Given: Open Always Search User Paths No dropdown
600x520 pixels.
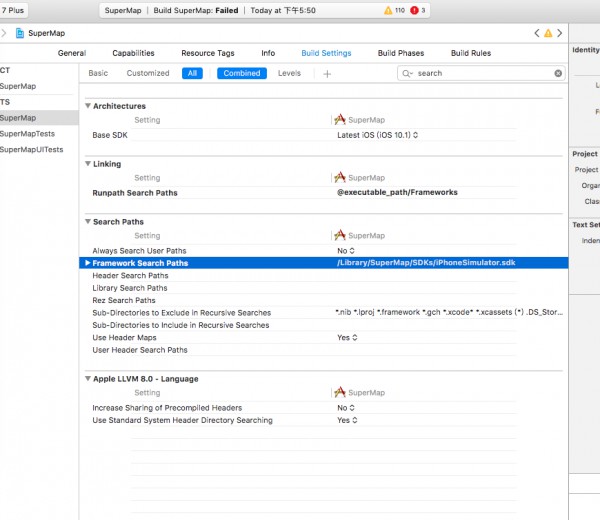Looking at the screenshot, I should pyautogui.click(x=346, y=251).
